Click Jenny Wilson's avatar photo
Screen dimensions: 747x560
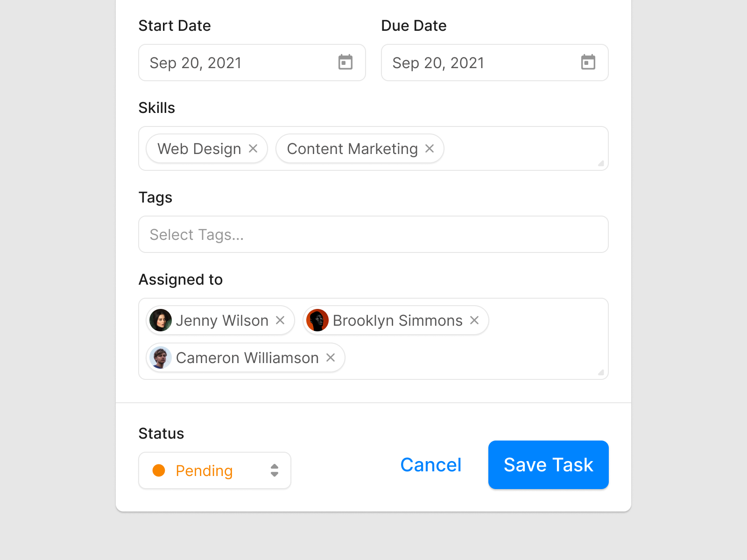(x=161, y=320)
